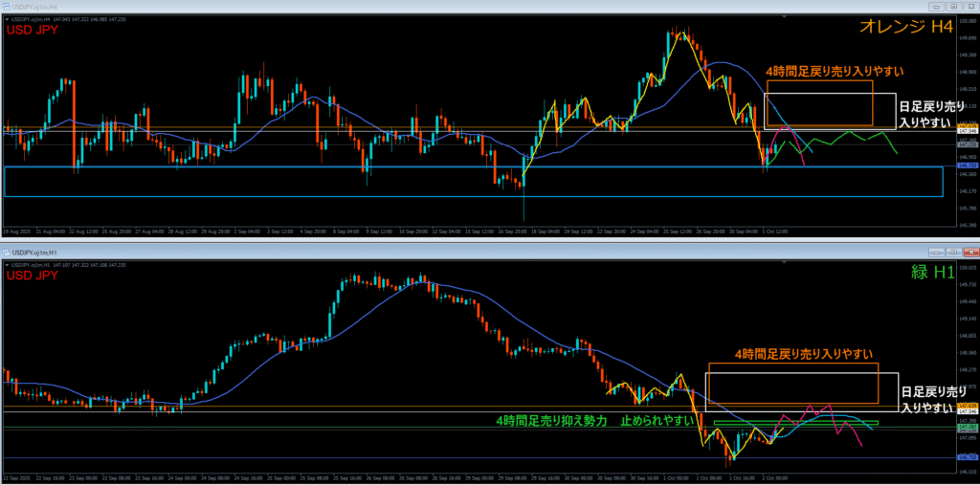This screenshot has width=980, height=485.
Task: Expand the one-click trading arrow in H1 chart
Action: click(x=6, y=264)
